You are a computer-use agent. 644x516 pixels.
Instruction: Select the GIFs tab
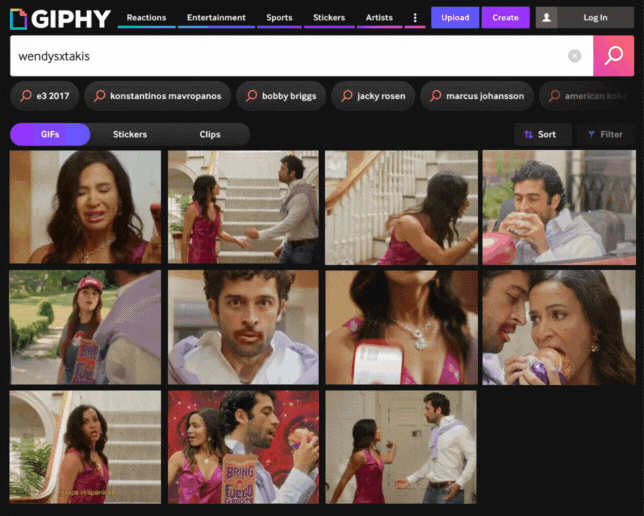tap(50, 134)
